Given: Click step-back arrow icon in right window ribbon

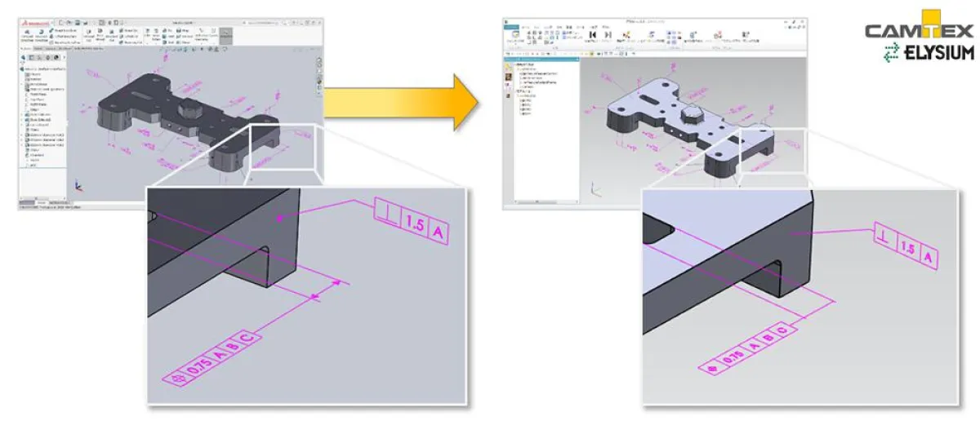Looking at the screenshot, I should tap(592, 35).
